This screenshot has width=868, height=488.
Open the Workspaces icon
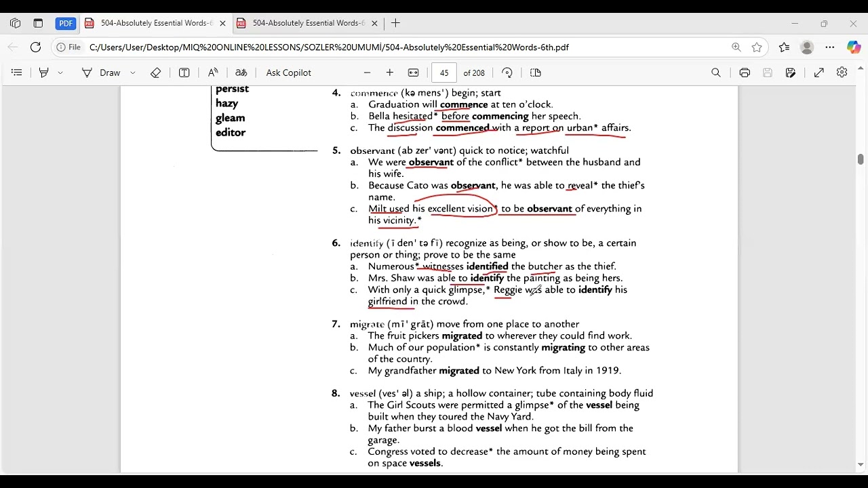[15, 23]
